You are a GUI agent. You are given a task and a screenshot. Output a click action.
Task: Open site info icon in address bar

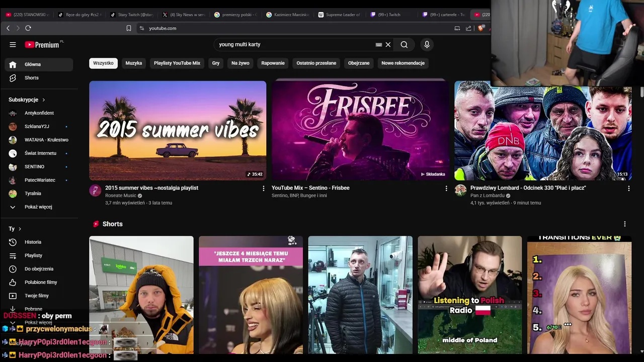coord(142,28)
